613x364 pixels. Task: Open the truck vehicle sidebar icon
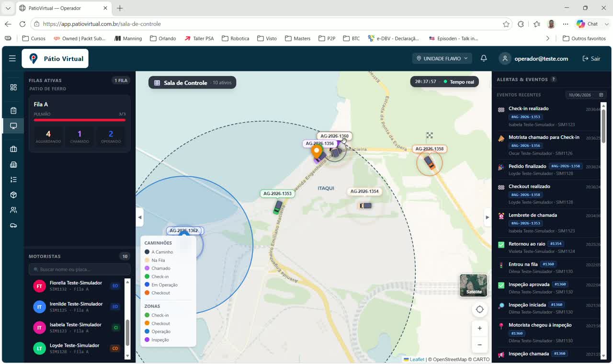[13, 225]
